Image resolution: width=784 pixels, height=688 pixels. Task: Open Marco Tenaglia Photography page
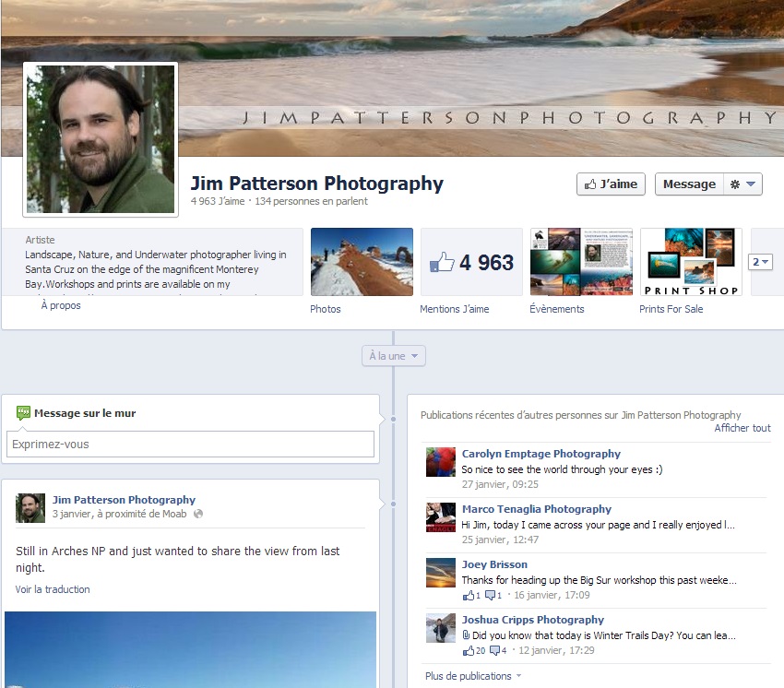pyautogui.click(x=537, y=509)
